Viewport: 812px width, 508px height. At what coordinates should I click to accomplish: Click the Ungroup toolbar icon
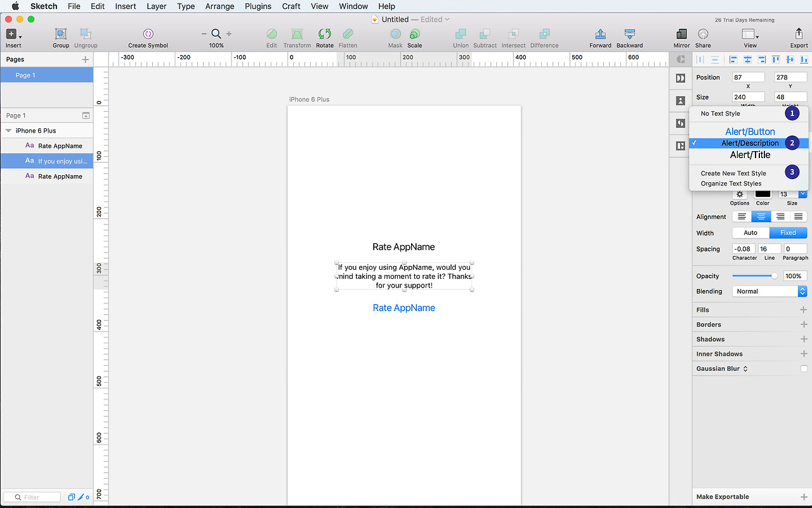point(86,34)
